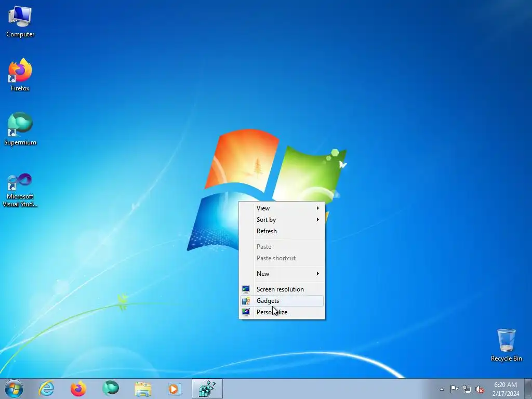
Task: Show hidden tray icons arrow
Action: (442, 389)
